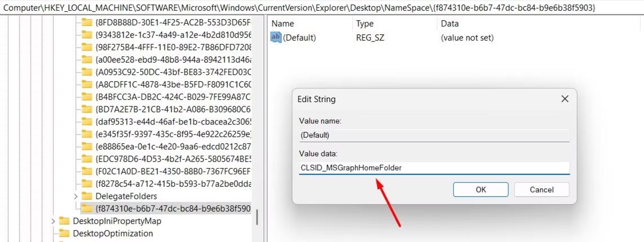The height and width of the screenshot is (242, 644).
Task: Click folder icon of {a00ee528-ebd9 key
Action: coord(87,60)
